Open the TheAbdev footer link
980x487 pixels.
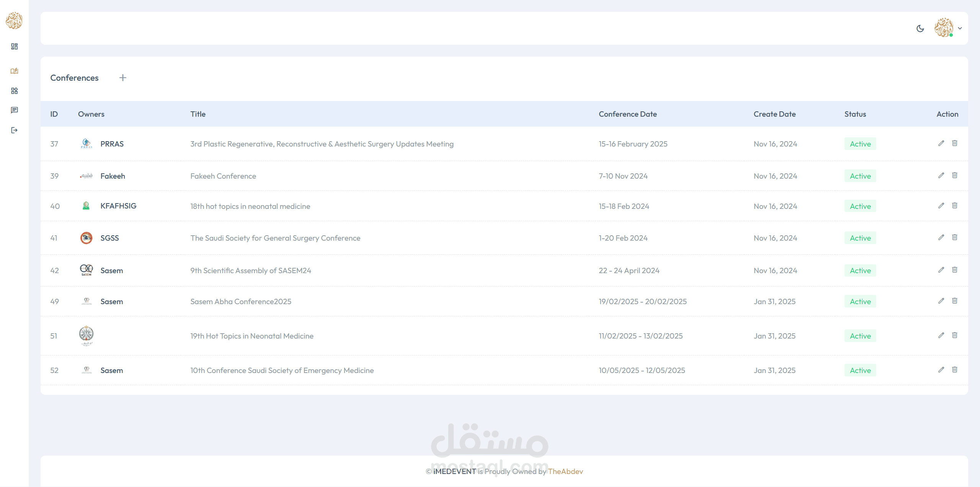coord(565,471)
